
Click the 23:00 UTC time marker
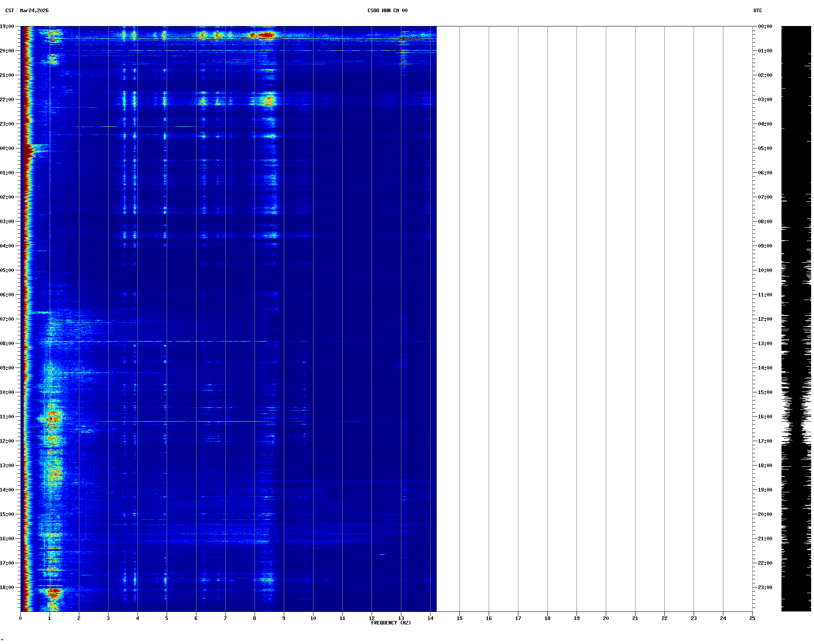coord(765,587)
